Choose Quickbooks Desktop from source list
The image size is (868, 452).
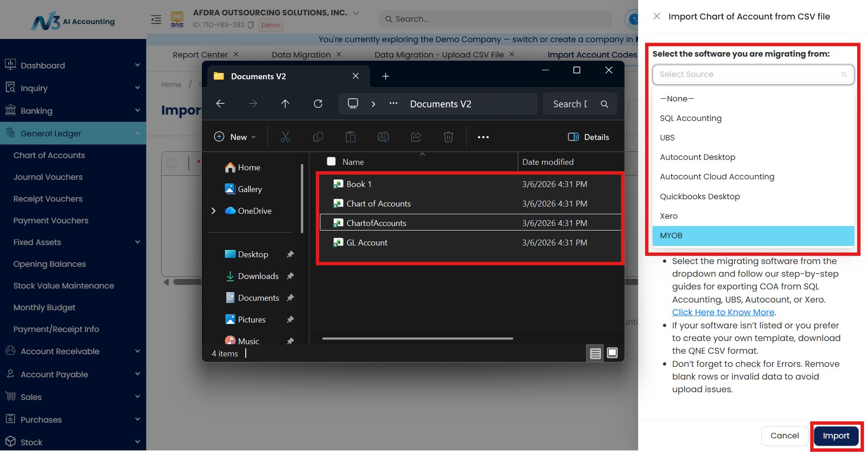point(753,197)
